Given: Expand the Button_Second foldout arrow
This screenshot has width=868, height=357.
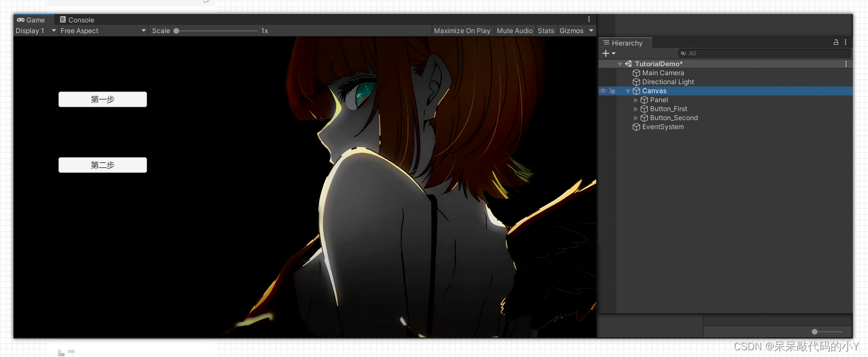Looking at the screenshot, I should coord(636,118).
